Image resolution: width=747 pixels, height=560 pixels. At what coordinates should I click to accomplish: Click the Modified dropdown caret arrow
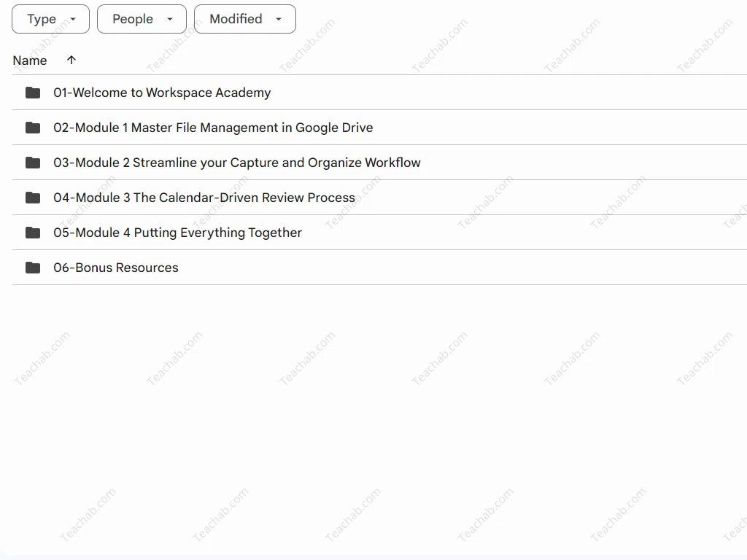coord(279,20)
